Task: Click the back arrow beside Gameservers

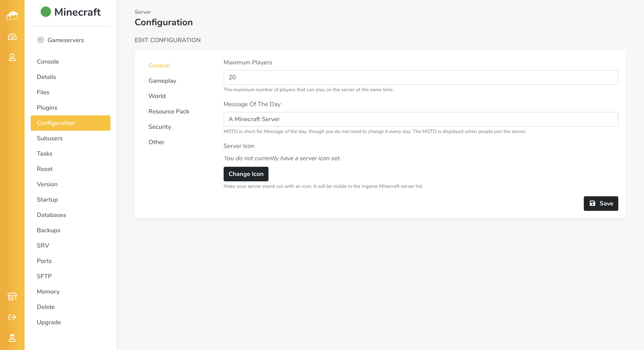Action: [40, 40]
